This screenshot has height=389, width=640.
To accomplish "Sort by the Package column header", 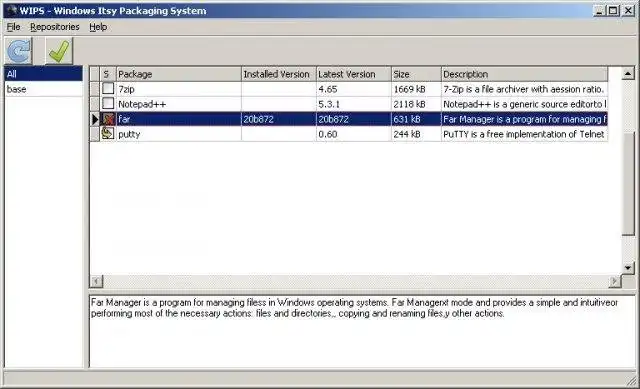I will coord(179,74).
